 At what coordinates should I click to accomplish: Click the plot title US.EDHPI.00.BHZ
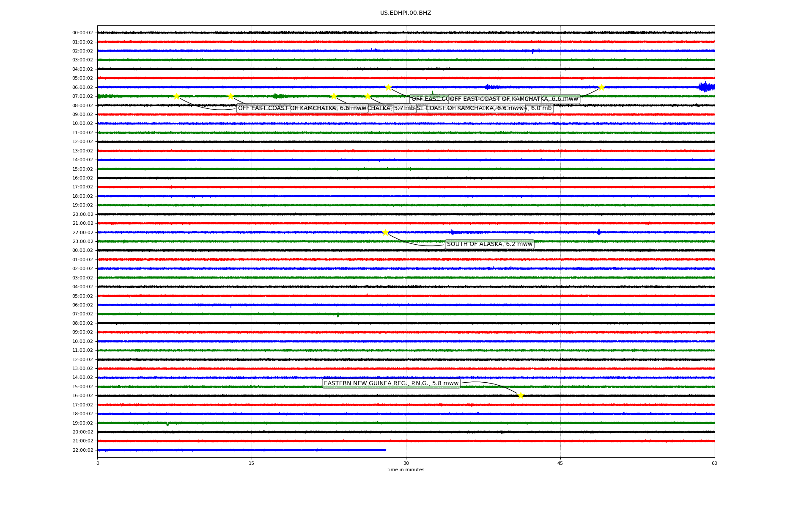[406, 13]
